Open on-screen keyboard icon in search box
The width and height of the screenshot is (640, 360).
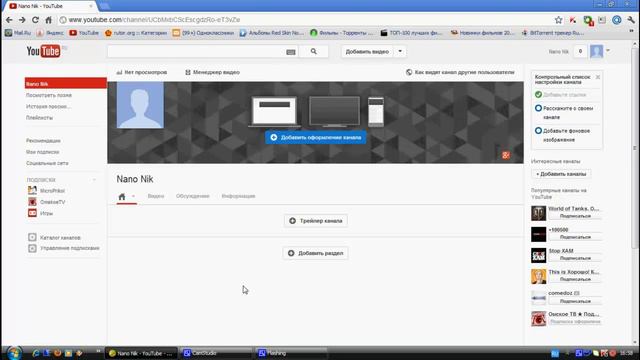[291, 52]
